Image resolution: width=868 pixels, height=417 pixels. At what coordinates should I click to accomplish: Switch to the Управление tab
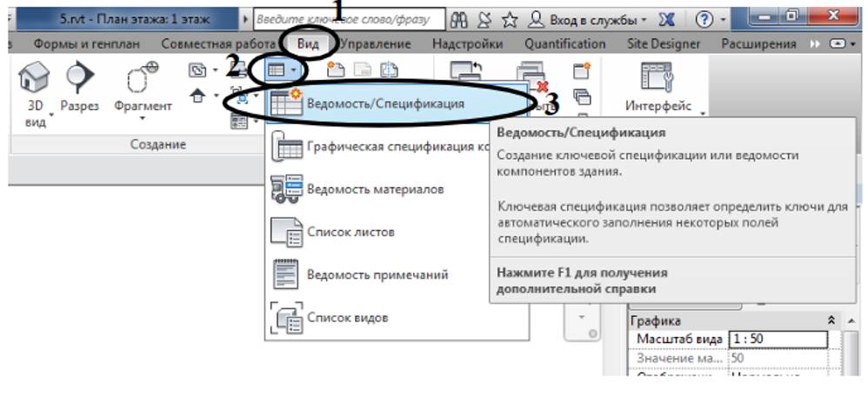(376, 44)
